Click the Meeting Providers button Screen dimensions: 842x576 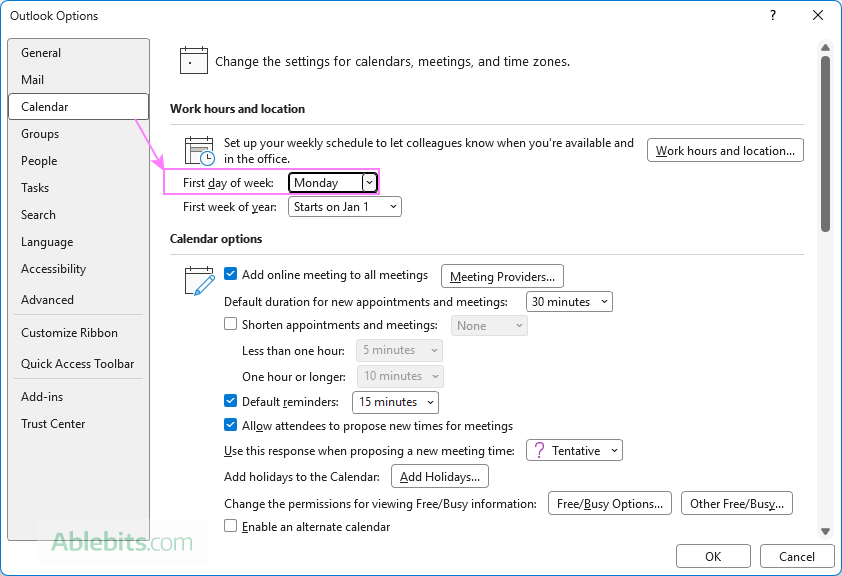tap(502, 276)
